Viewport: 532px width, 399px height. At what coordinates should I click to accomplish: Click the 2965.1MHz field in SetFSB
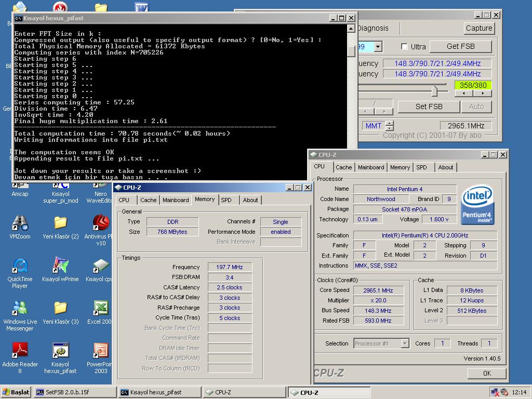coord(466,126)
